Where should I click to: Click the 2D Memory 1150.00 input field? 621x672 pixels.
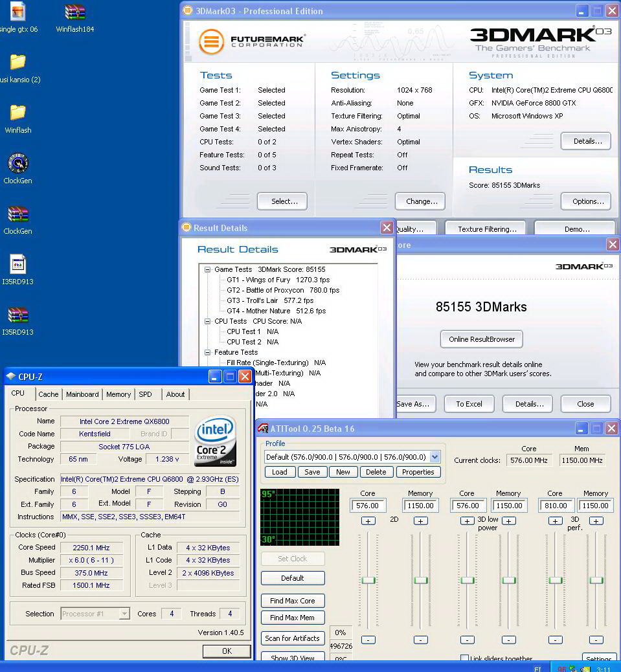click(x=420, y=505)
